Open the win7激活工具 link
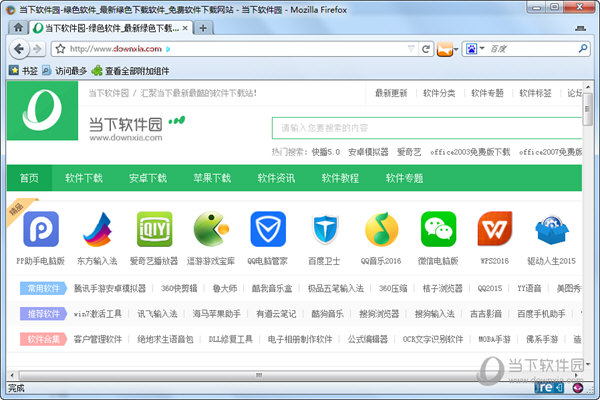The image size is (600, 400). [x=98, y=314]
